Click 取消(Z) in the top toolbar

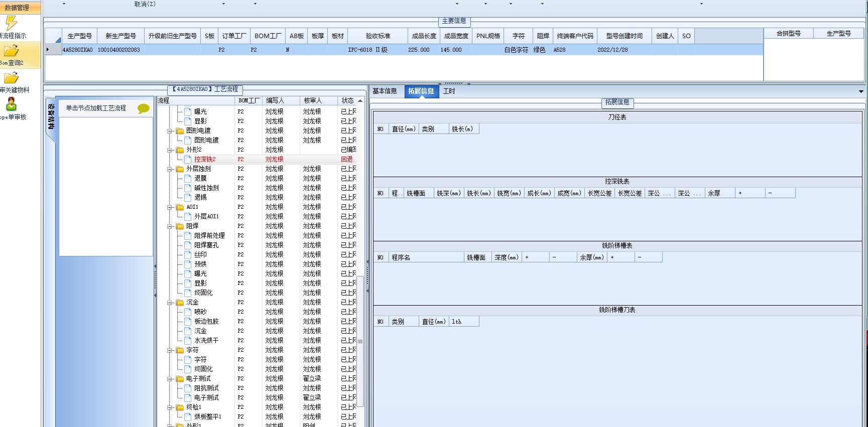coord(145,4)
